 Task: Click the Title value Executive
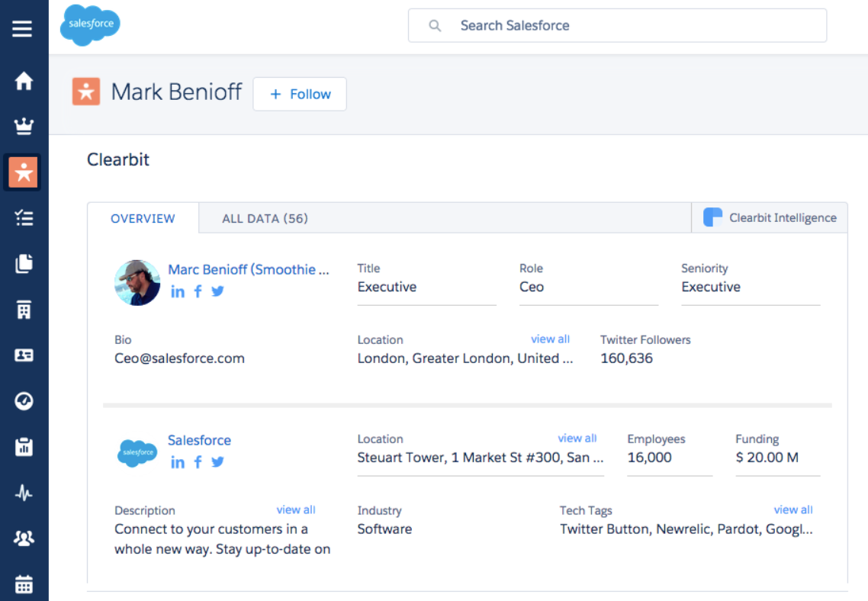click(387, 287)
